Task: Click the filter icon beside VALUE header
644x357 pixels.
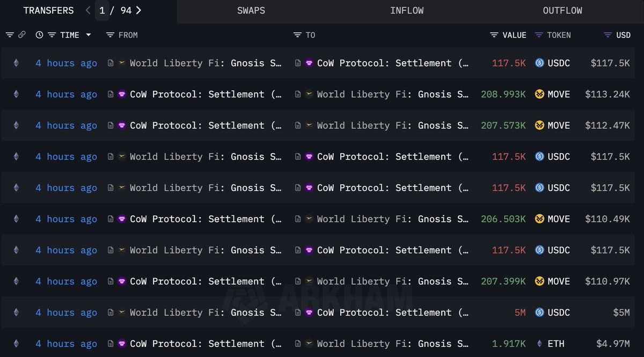Action: click(493, 34)
